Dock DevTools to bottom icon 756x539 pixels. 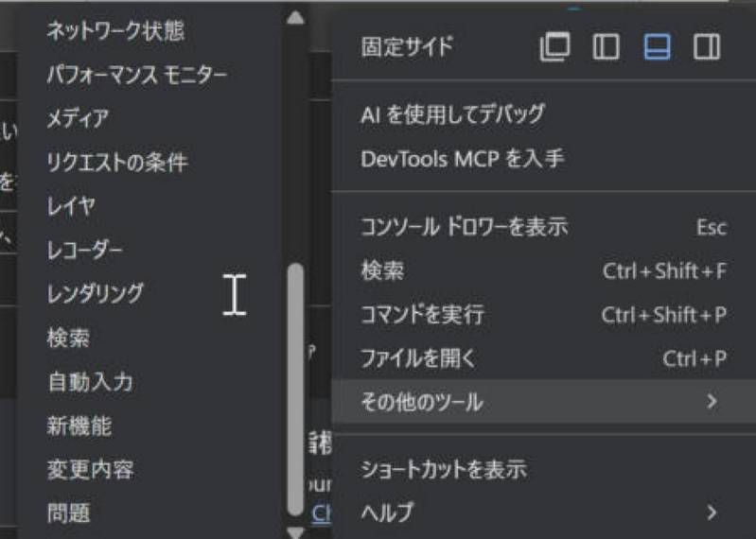coord(657,46)
